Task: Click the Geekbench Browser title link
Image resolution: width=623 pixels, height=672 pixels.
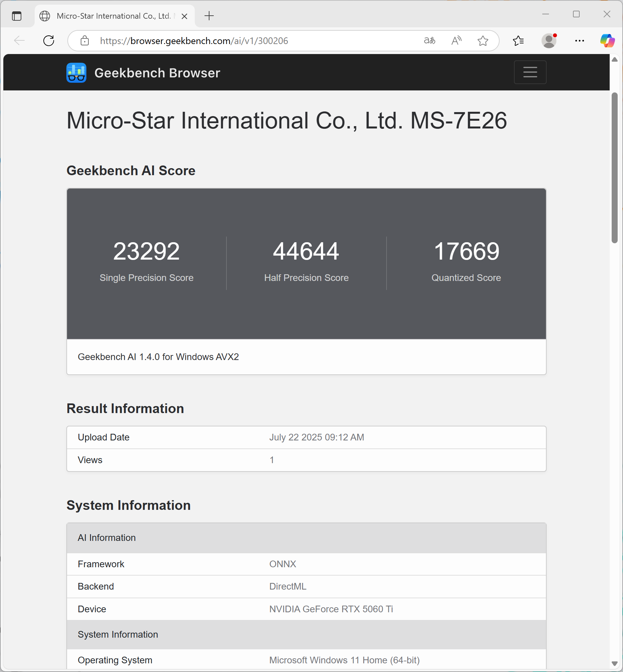Action: pyautogui.click(x=157, y=73)
